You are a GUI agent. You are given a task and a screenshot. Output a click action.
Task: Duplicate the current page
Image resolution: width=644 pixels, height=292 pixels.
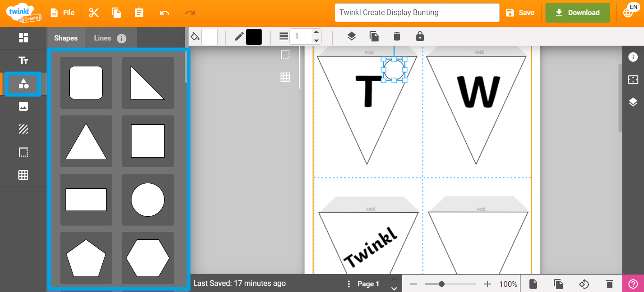tap(558, 284)
